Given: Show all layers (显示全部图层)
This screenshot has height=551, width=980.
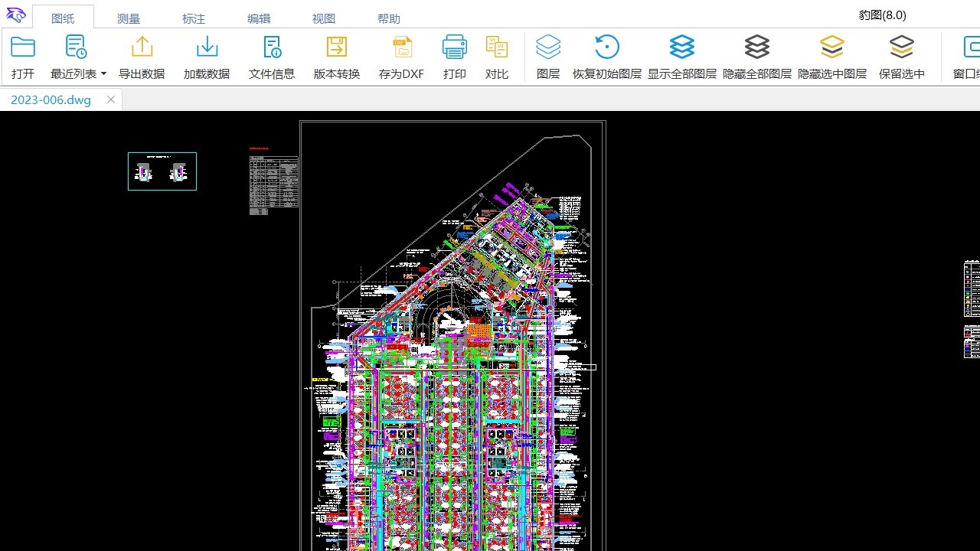Looking at the screenshot, I should [682, 47].
